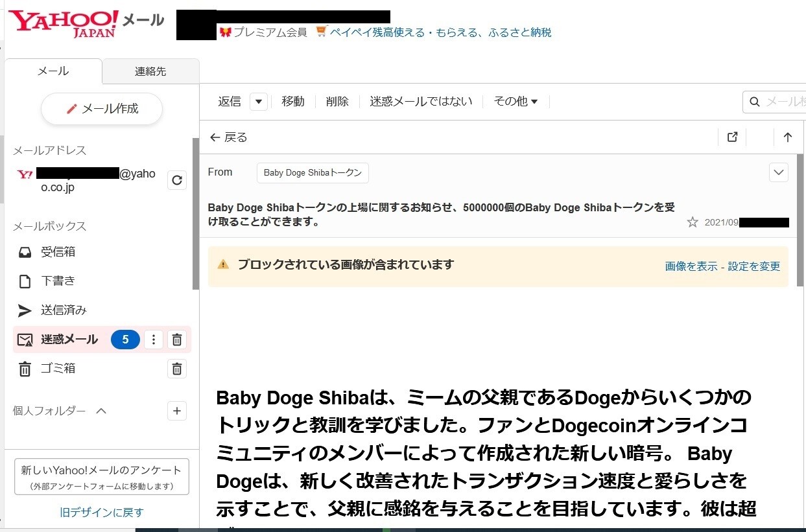The width and height of the screenshot is (806, 532).
Task: Click the 返信 reply button
Action: coord(230,101)
